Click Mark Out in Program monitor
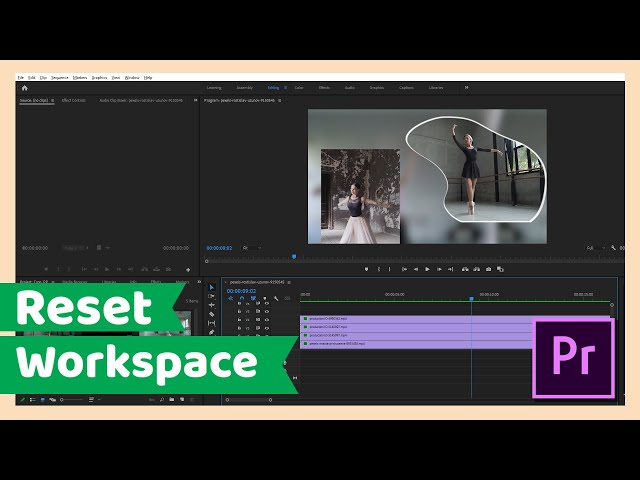This screenshot has height=480, width=640. pos(389,269)
